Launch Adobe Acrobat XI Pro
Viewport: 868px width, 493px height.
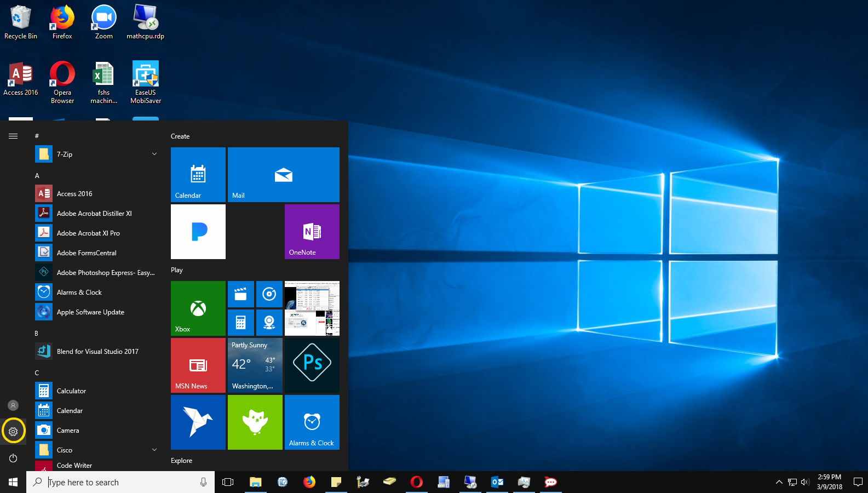coord(97,233)
